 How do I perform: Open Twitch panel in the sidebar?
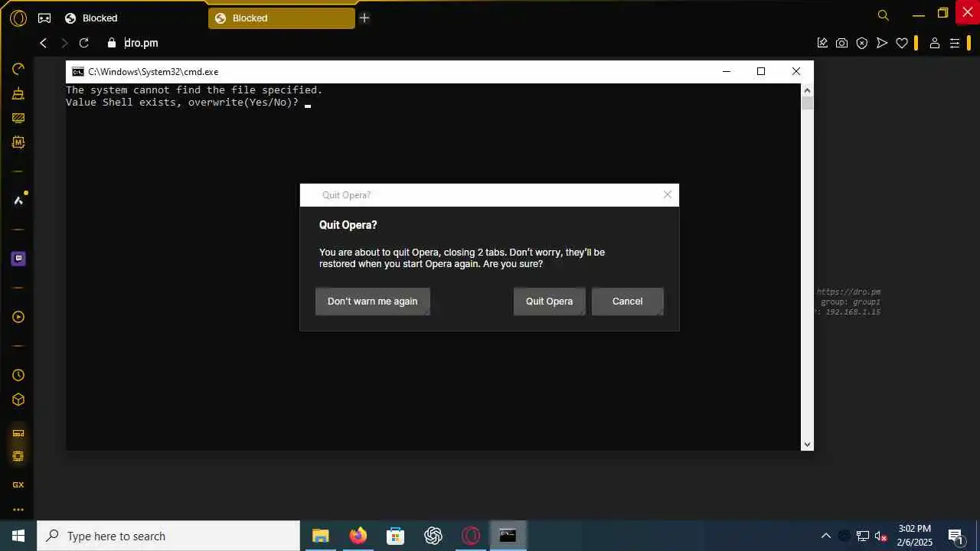18,259
